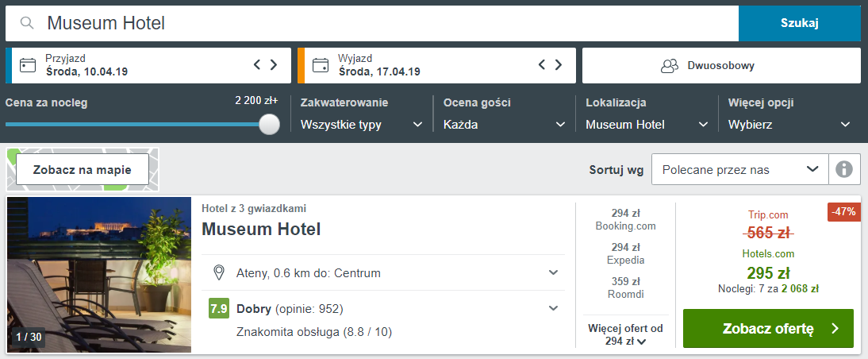Move check-out date back one day
Image resolution: width=868 pixels, height=359 pixels.
pyautogui.click(x=543, y=65)
